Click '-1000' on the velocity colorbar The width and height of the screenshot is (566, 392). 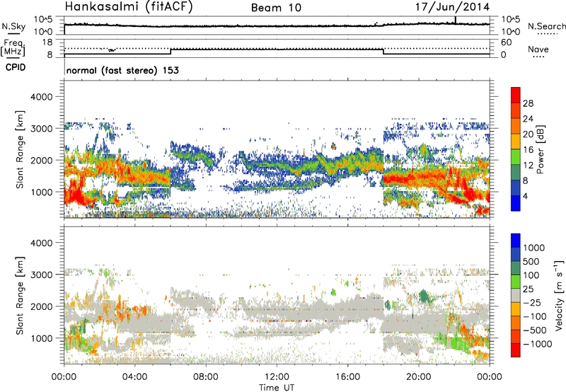click(538, 344)
